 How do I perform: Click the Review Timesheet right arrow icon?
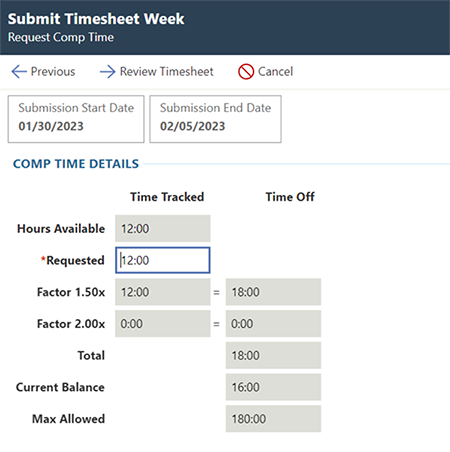108,72
